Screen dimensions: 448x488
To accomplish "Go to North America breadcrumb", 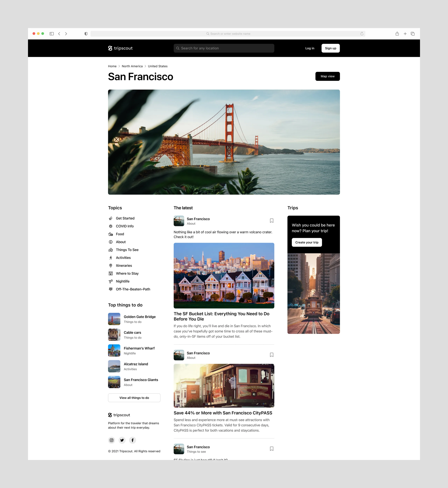I will click(132, 66).
